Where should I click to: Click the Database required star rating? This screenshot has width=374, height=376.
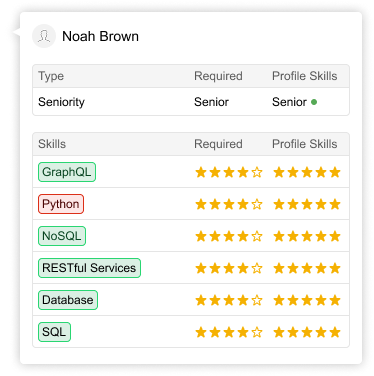(x=229, y=300)
